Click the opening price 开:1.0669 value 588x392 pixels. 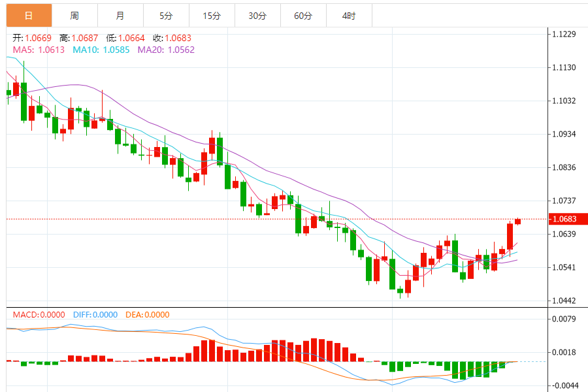(32, 38)
